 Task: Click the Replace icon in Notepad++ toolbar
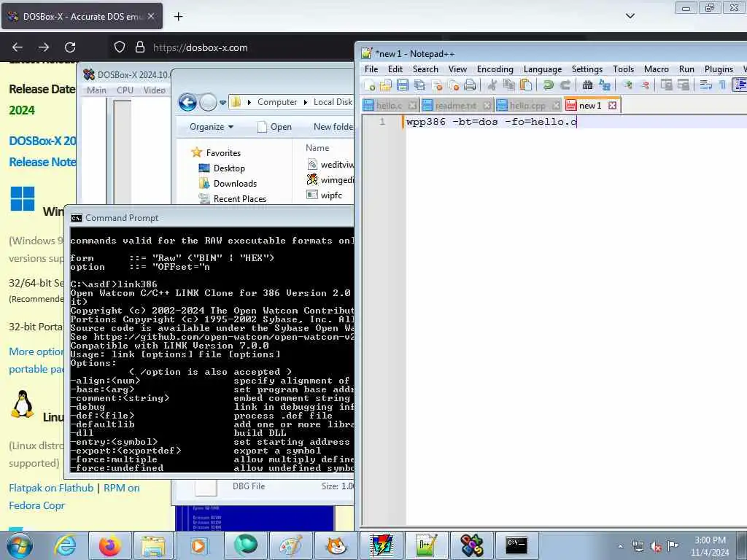(x=605, y=85)
